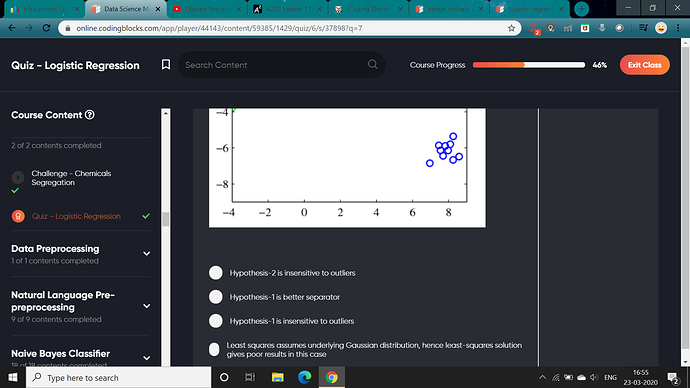This screenshot has width=690, height=388.
Task: Open Challenge - Chemicals Segregation lesson
Action: (71, 178)
